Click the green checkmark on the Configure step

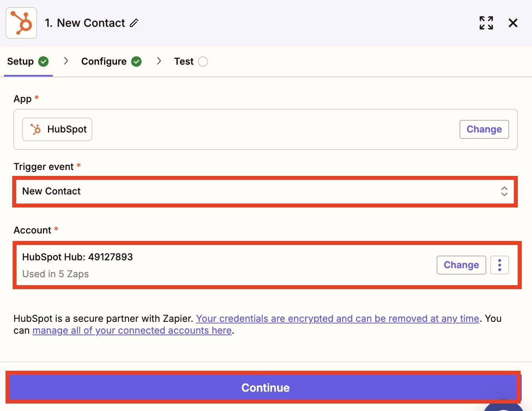(x=136, y=61)
